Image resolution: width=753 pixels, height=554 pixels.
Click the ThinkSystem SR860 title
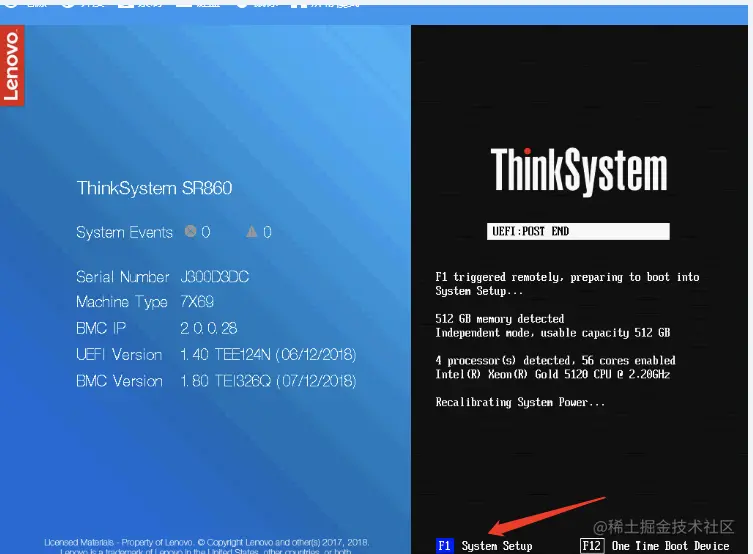[155, 188]
